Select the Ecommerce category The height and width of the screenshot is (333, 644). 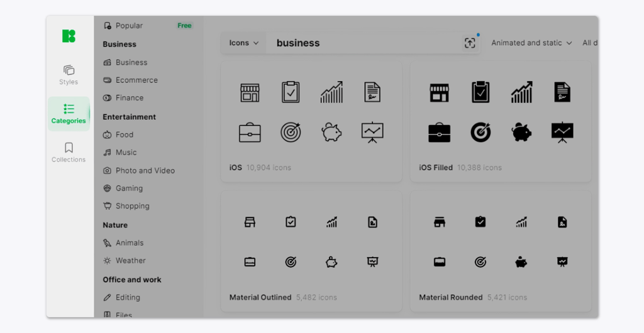[x=130, y=80]
